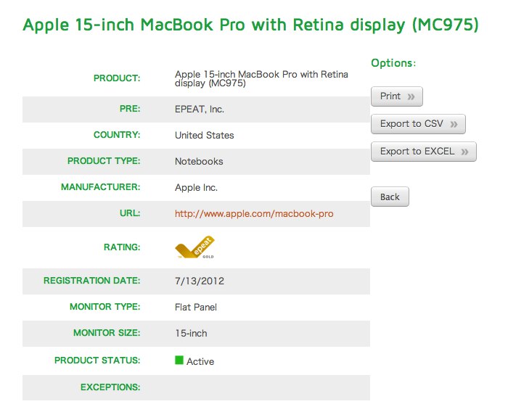Click the 'EPEAT, Inc.' PRE value
The height and width of the screenshot is (420, 508).
click(200, 109)
